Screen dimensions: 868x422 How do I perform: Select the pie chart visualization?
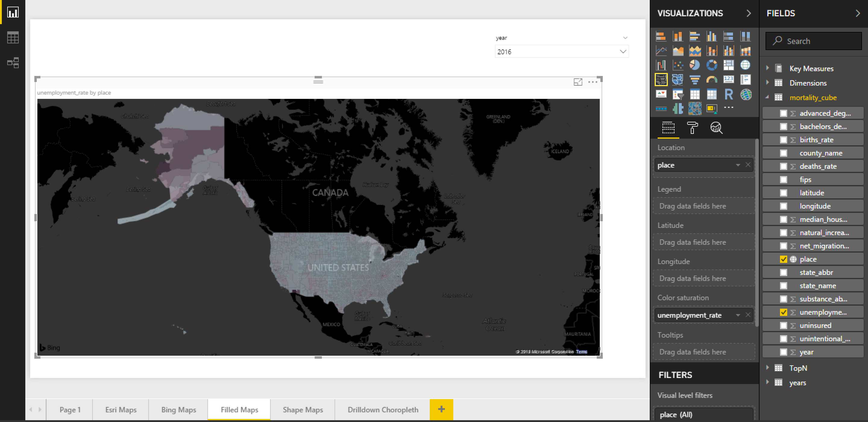[694, 65]
